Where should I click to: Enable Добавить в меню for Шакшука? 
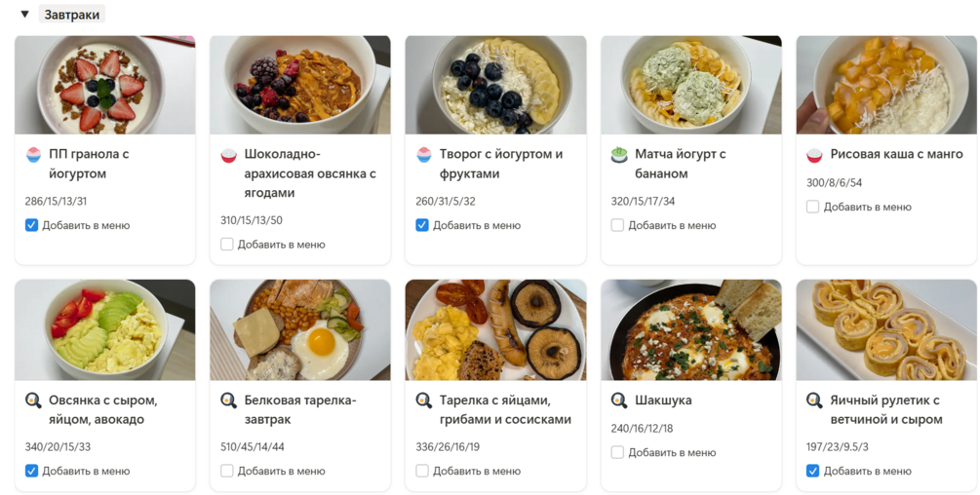pyautogui.click(x=617, y=452)
